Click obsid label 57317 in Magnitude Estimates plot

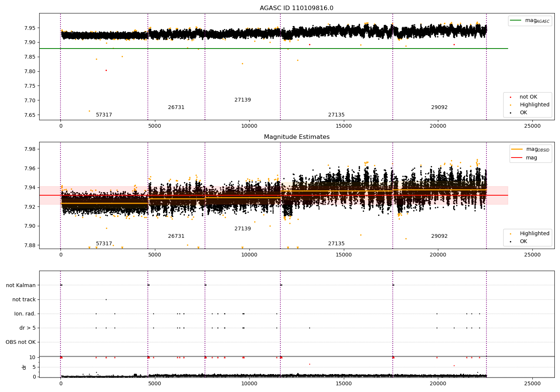(x=104, y=244)
